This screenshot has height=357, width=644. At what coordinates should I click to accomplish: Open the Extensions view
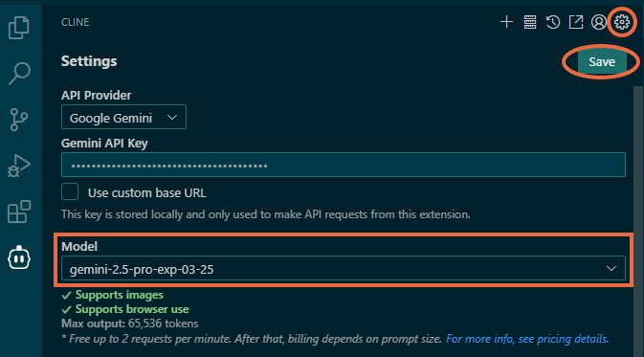coord(19,212)
